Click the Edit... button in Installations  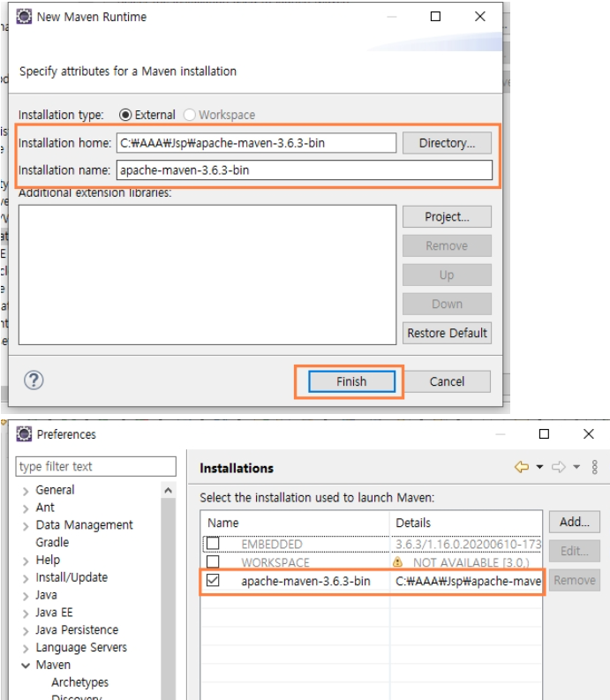click(x=575, y=551)
